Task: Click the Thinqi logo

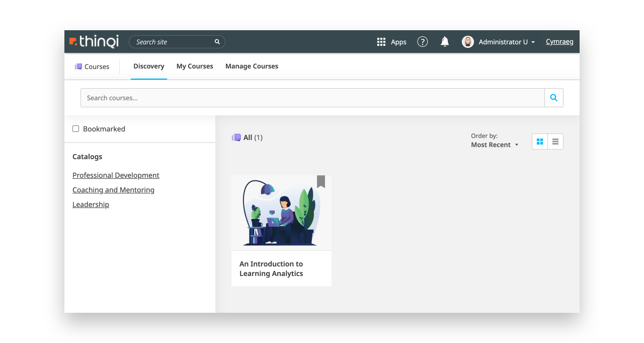Action: 94,41
